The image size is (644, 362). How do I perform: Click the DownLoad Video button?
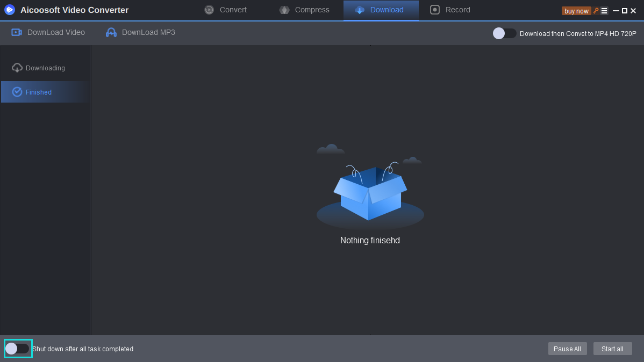coord(48,32)
